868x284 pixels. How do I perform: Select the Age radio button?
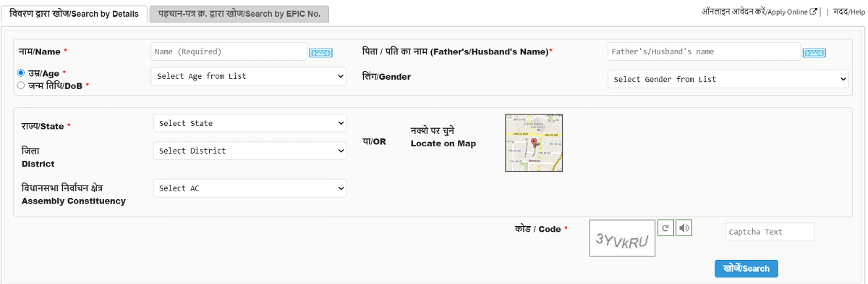point(21,73)
